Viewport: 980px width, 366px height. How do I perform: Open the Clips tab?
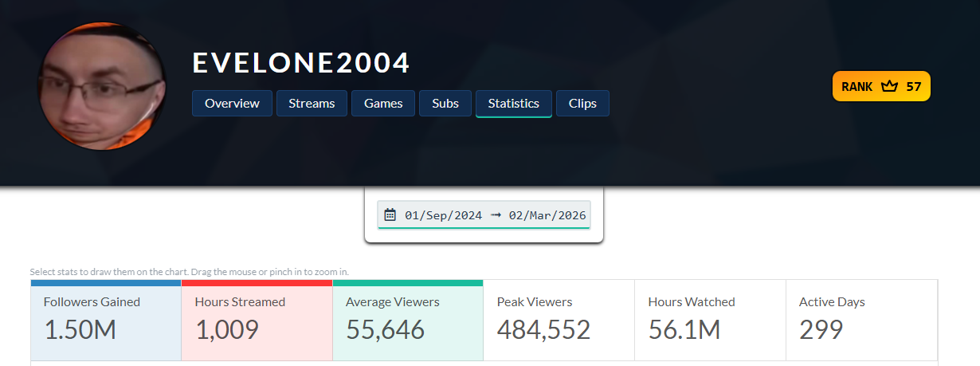[x=582, y=104]
